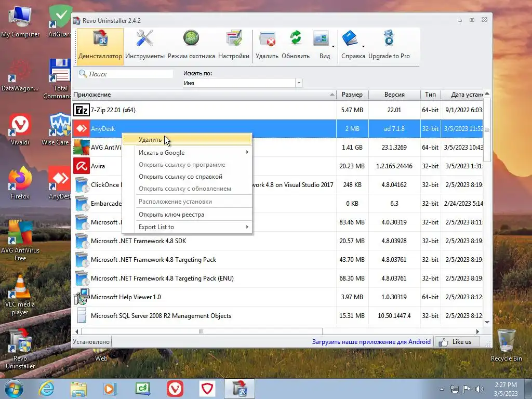Screen dimensions: 532x399
Task: Click the vertical scrollbar up arrow
Action: click(487, 94)
